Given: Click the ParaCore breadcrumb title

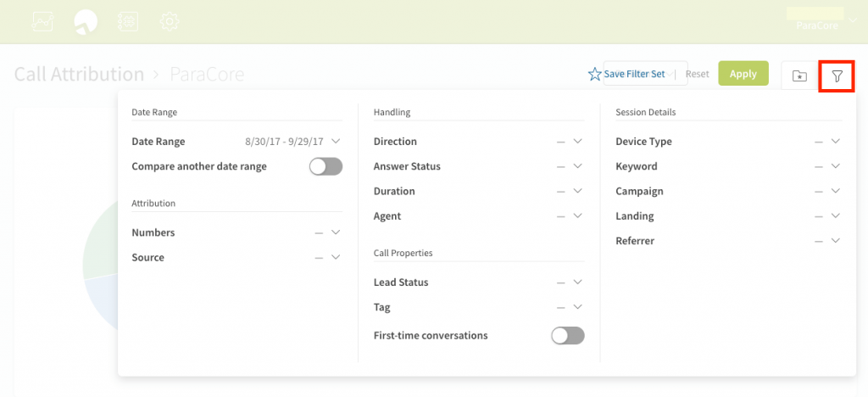Looking at the screenshot, I should (x=207, y=74).
